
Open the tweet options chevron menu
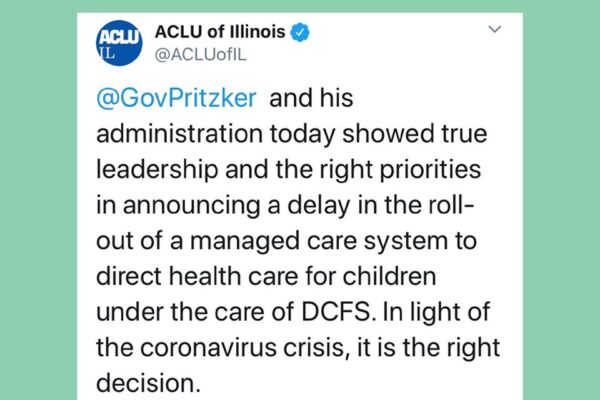[493, 30]
